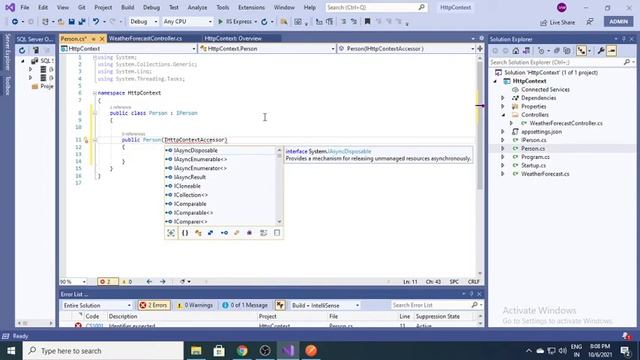Open the HttpContext.Person type dropdown
This screenshot has width=640, height=360.
[267, 49]
